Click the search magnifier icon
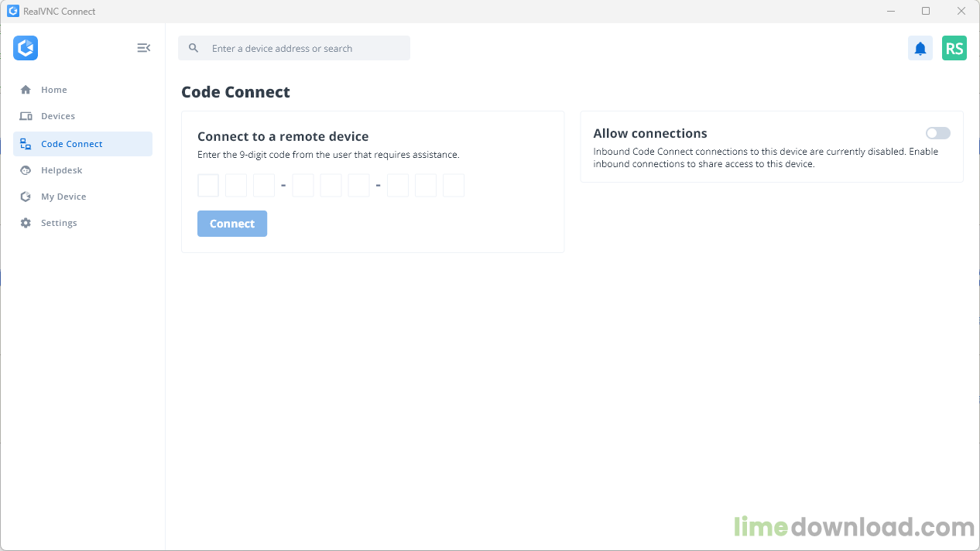This screenshot has width=980, height=551. [194, 48]
